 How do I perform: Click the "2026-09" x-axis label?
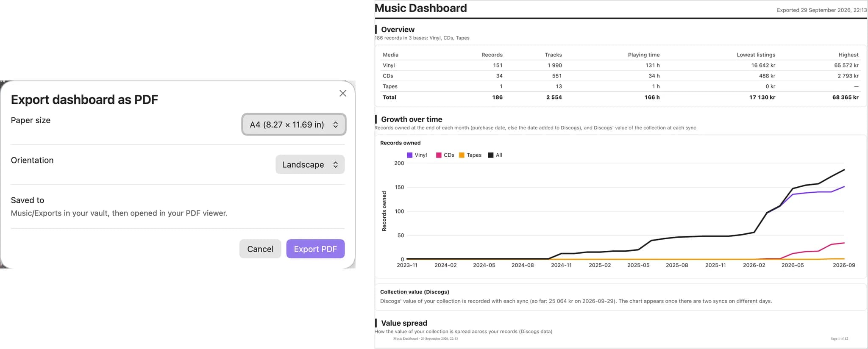point(844,265)
